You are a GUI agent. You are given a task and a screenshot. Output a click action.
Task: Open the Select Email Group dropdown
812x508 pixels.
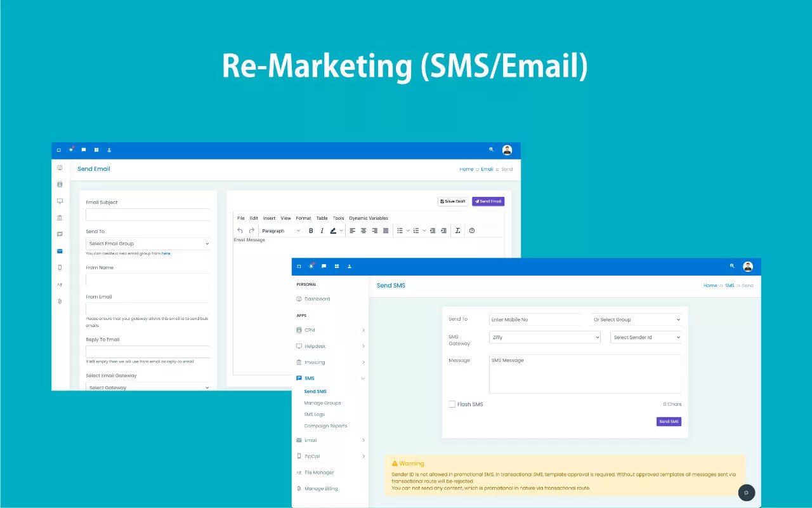point(148,244)
